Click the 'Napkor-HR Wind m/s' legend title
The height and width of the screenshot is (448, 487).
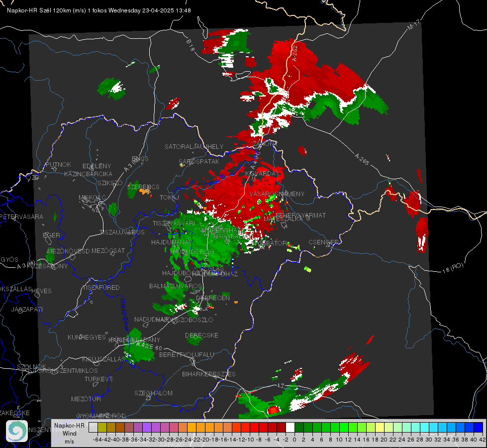coord(69,433)
